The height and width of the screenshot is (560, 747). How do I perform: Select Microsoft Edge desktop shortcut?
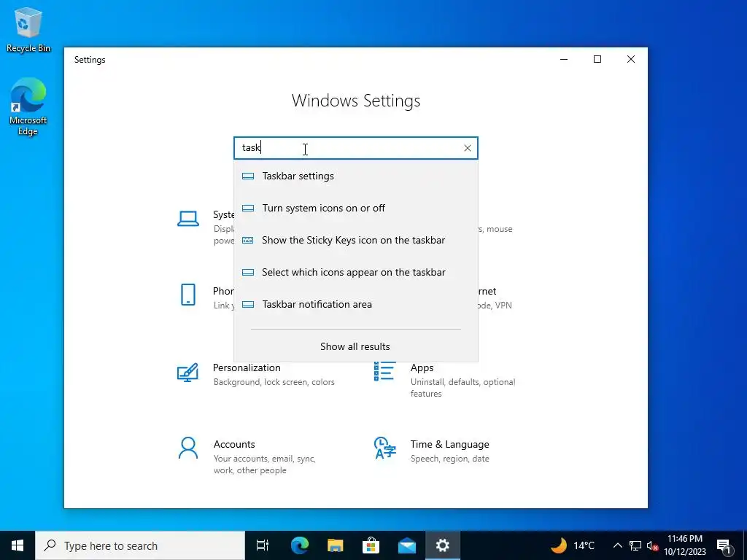[28, 107]
